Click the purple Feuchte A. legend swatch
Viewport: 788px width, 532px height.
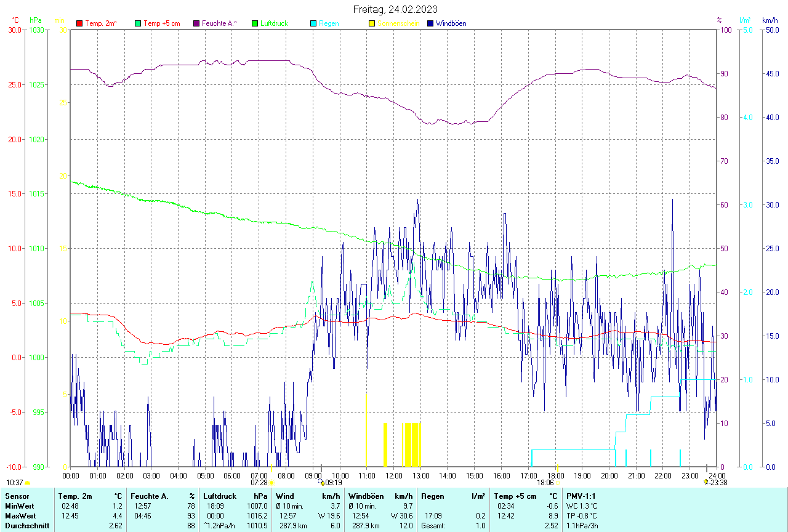(x=196, y=23)
